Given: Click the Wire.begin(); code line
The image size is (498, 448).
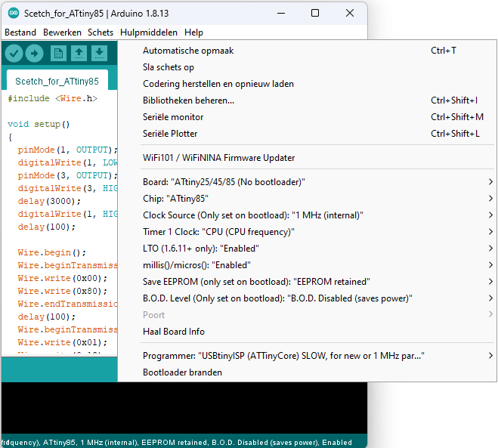Looking at the screenshot, I should tap(52, 253).
